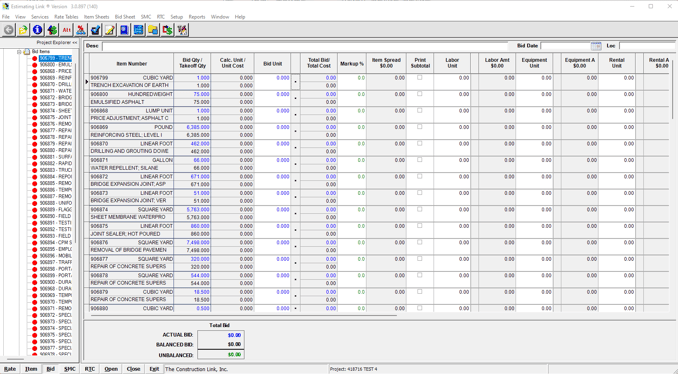
Task: Open the Reports menu
Action: tap(197, 17)
